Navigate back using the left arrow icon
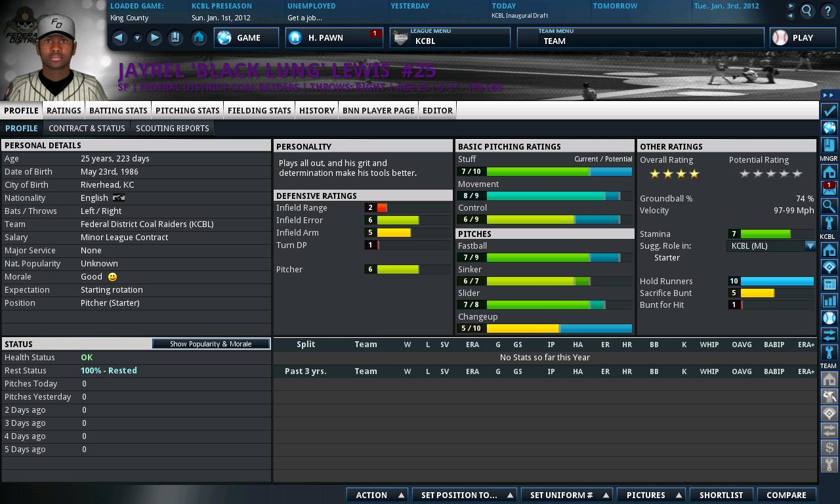This screenshot has width=840, height=504. click(118, 37)
